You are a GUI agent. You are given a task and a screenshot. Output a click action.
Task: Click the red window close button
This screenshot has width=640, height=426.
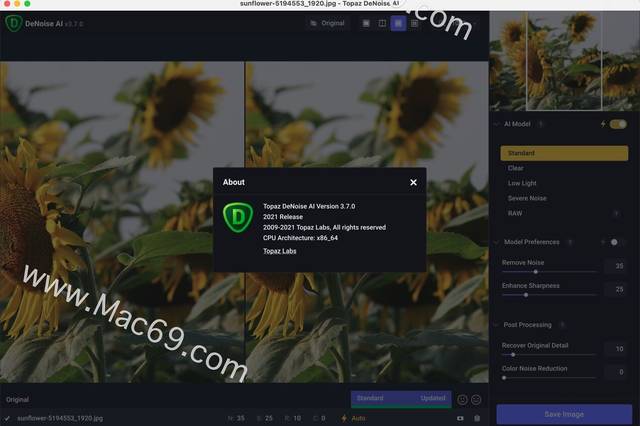pos(7,3)
